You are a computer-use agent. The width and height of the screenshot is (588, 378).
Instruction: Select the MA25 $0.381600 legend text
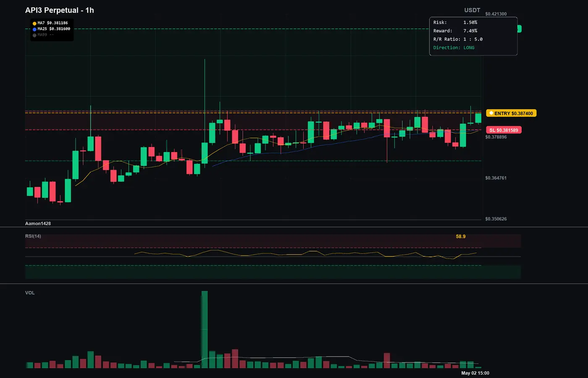coord(54,29)
